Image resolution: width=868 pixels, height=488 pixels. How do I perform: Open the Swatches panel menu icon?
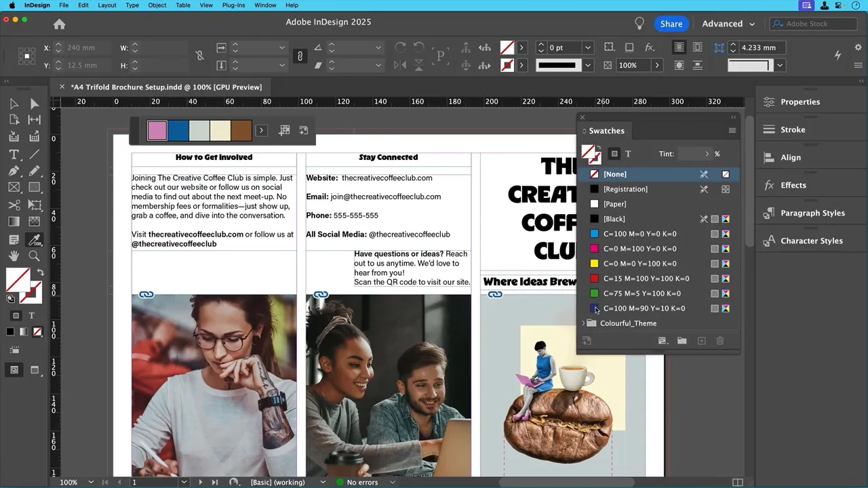[732, 130]
